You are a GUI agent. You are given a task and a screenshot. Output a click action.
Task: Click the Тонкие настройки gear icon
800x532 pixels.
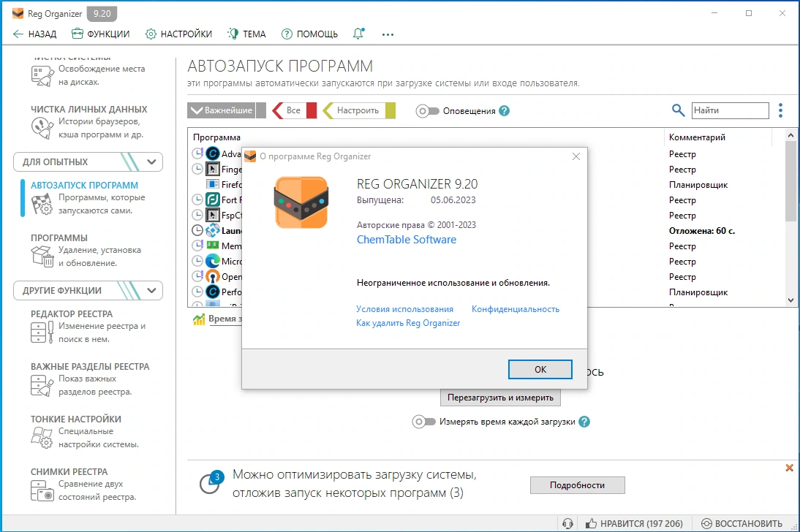[x=42, y=438]
